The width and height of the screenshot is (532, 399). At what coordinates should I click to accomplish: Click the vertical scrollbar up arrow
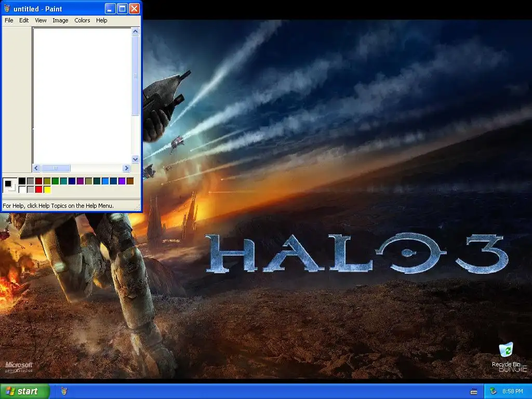coord(136,32)
